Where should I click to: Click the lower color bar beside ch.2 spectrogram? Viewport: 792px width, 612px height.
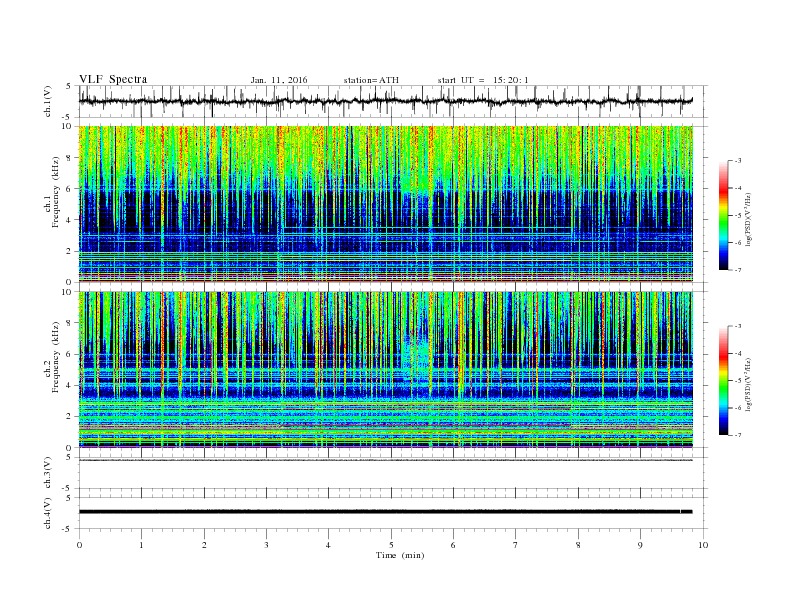[723, 380]
